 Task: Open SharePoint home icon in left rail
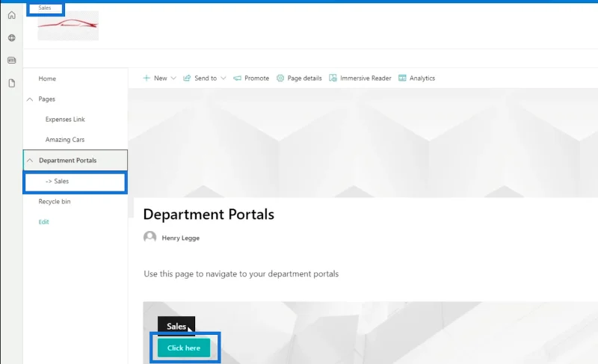12,15
